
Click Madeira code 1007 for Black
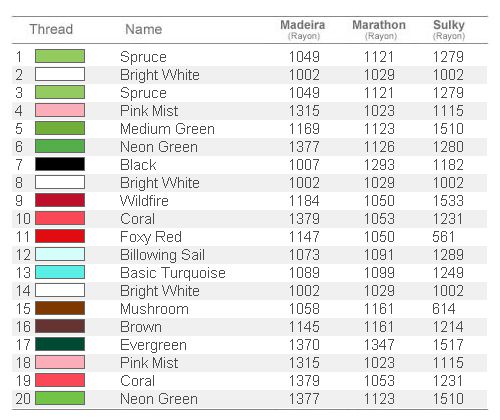click(x=304, y=165)
